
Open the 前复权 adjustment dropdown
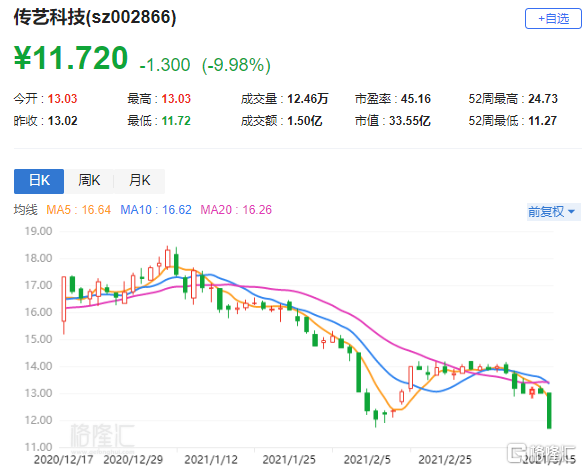click(552, 212)
